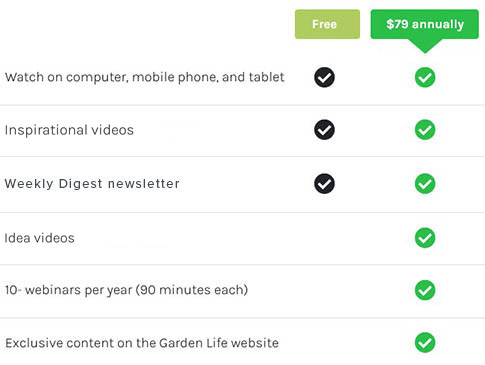Click black checkmark beside Inspirational videos
This screenshot has width=485, height=365.
pyautogui.click(x=324, y=130)
